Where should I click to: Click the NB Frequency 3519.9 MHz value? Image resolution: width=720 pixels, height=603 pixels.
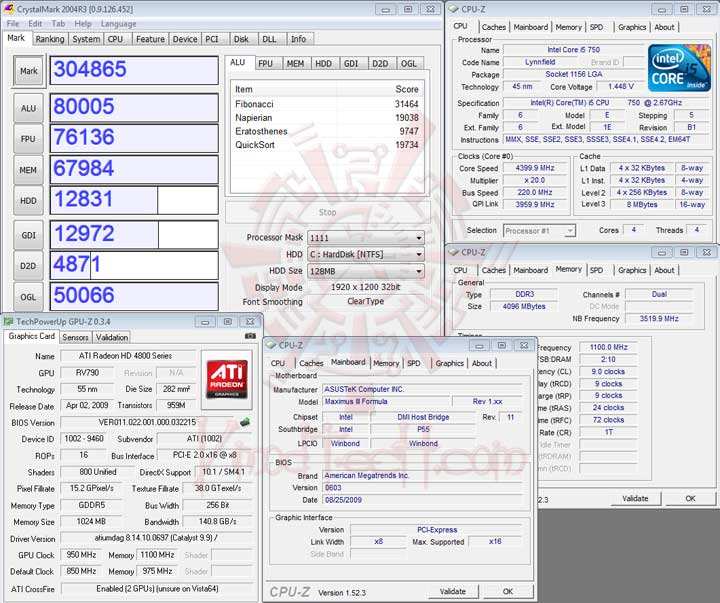pyautogui.click(x=659, y=318)
